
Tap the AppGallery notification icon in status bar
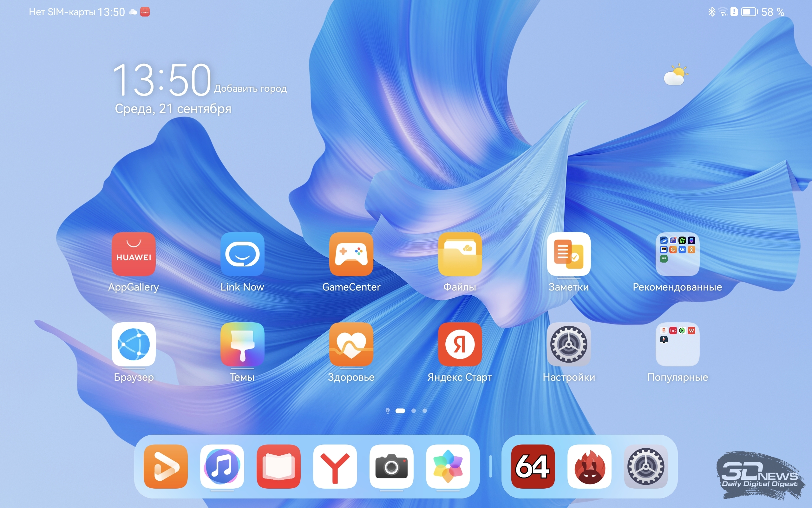click(x=145, y=12)
